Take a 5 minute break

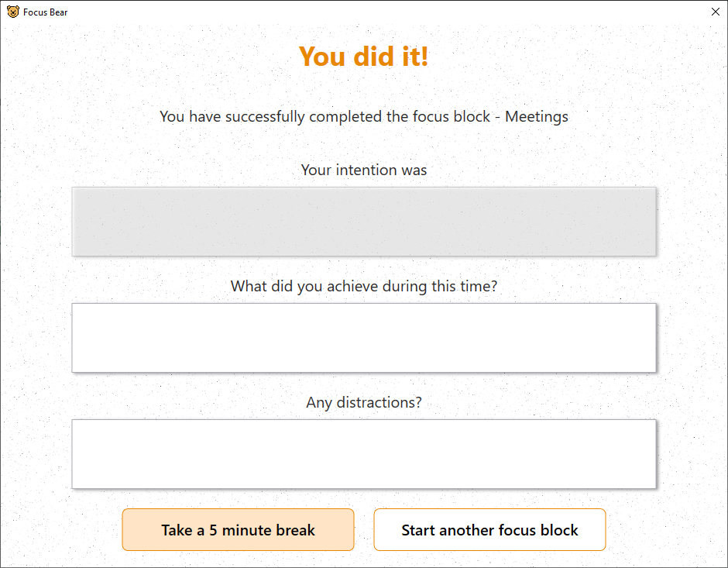pyautogui.click(x=239, y=530)
